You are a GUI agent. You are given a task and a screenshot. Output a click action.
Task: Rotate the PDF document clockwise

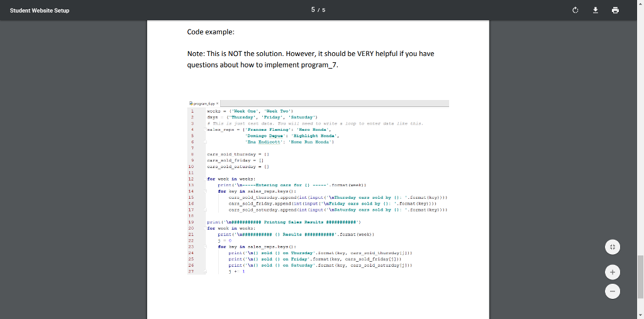click(x=575, y=10)
